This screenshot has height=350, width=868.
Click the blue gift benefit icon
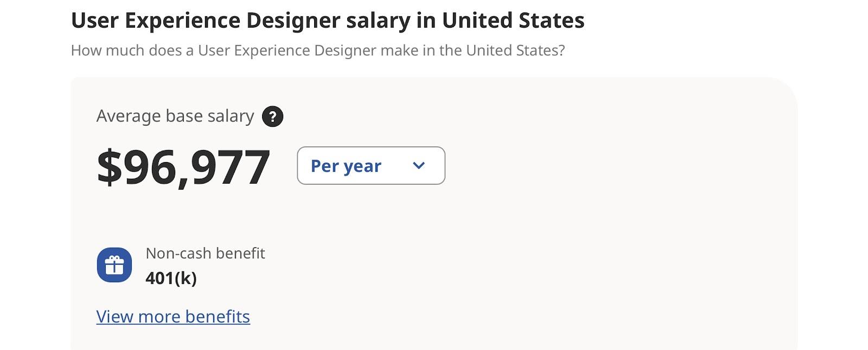(x=114, y=265)
